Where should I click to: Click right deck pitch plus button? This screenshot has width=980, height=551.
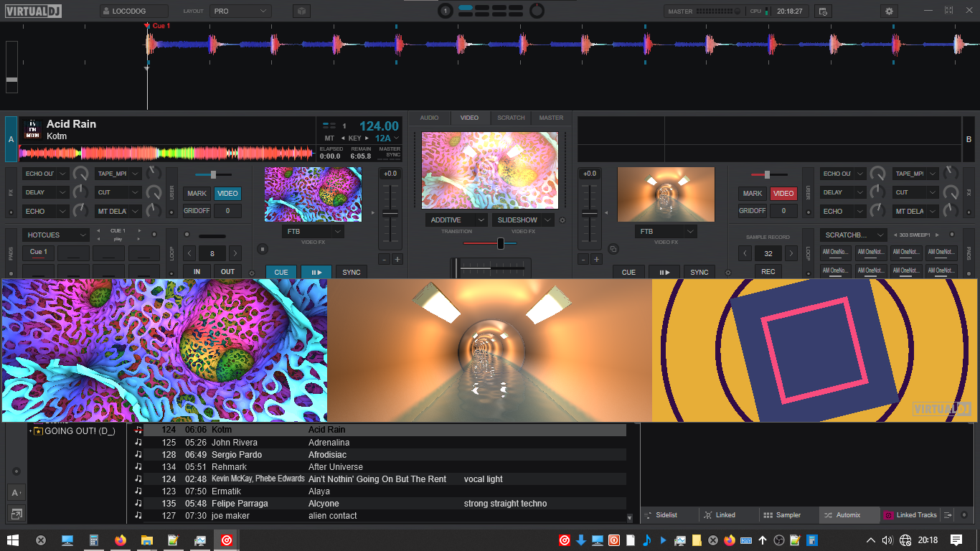[x=596, y=259]
